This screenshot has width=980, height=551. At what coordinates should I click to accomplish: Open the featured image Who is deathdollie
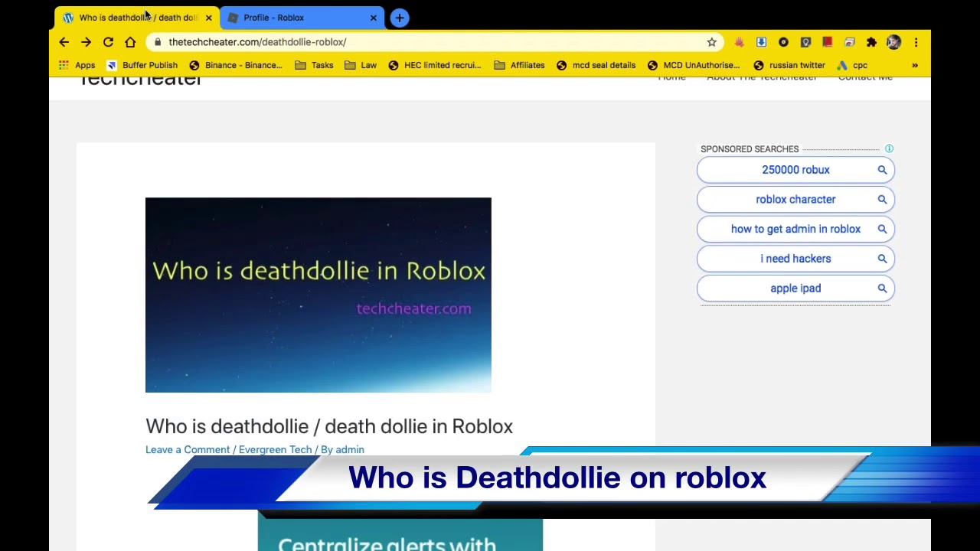[x=318, y=295]
